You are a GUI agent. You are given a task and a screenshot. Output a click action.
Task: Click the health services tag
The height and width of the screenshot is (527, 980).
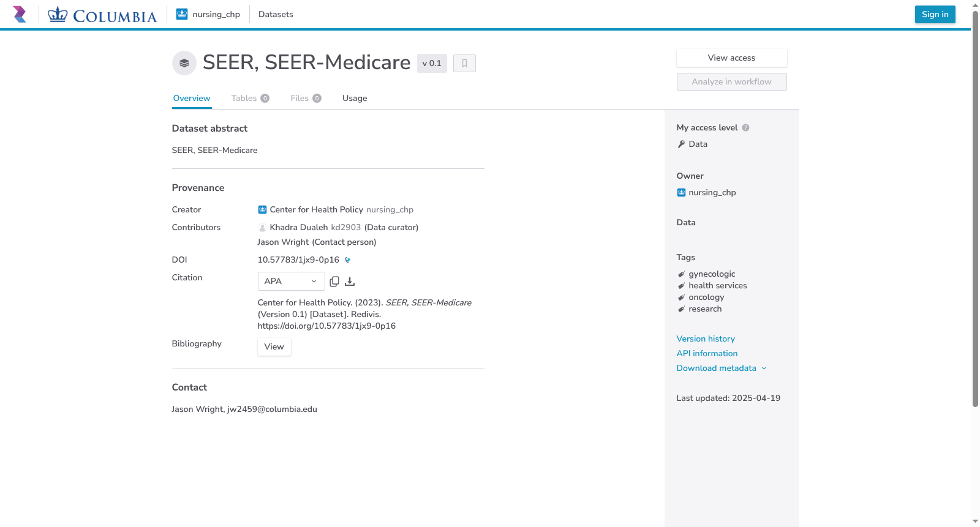(717, 285)
